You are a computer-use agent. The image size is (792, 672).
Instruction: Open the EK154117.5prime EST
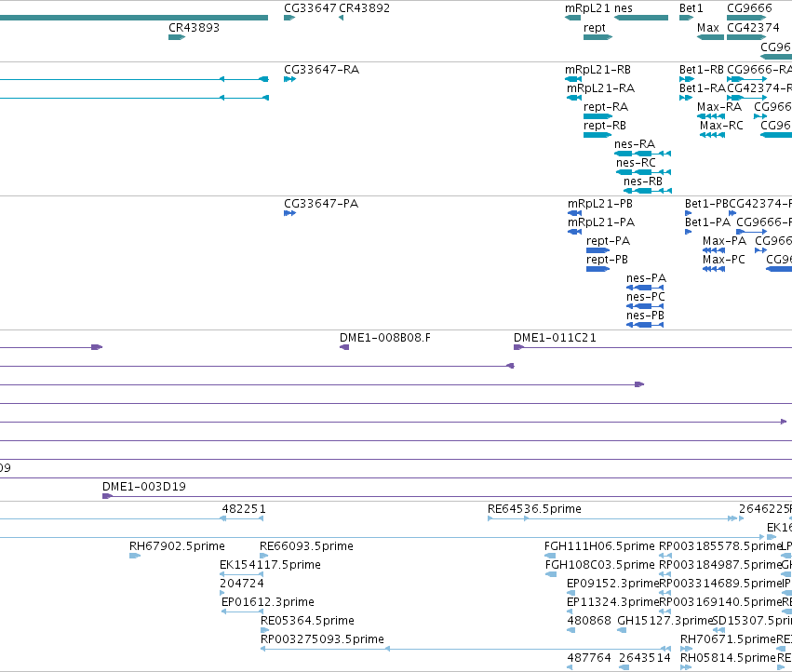pos(241,574)
